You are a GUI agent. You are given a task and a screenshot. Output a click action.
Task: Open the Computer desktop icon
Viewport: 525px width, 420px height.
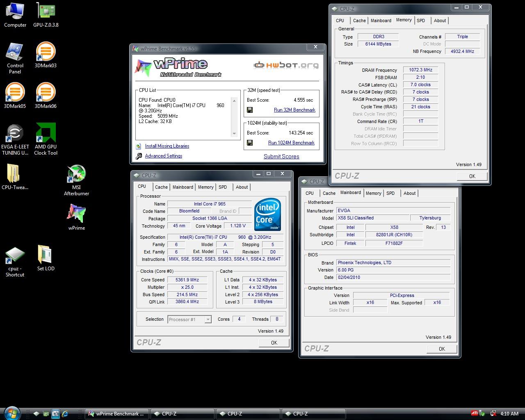click(15, 15)
